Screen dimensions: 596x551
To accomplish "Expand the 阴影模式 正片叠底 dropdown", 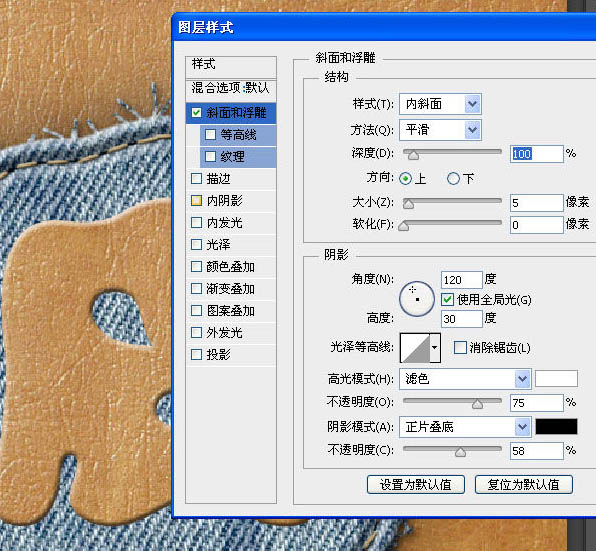I will point(465,427).
